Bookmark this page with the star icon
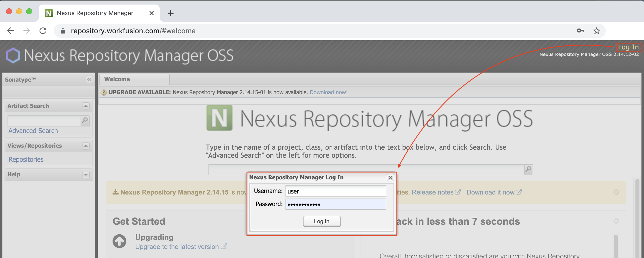644x258 pixels. coord(596,31)
